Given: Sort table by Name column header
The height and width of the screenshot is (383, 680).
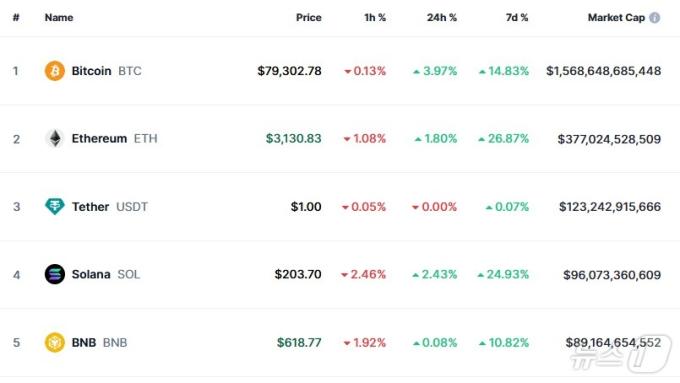Looking at the screenshot, I should tap(59, 18).
